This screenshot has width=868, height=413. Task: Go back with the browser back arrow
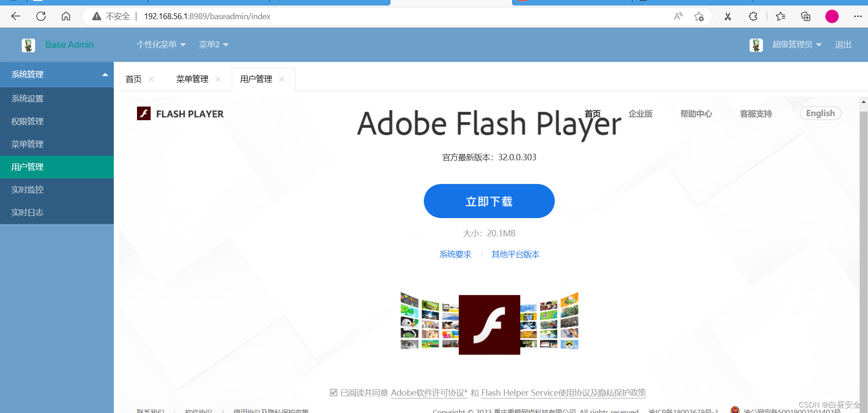coord(16,16)
